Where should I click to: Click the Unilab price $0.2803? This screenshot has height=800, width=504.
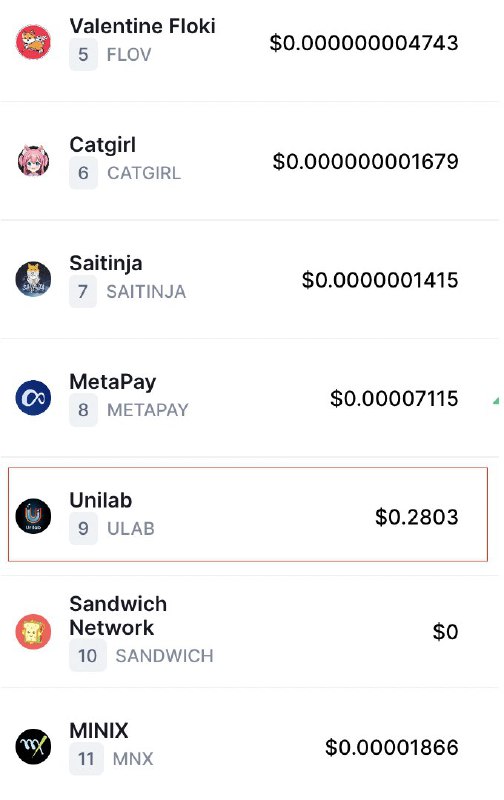416,517
